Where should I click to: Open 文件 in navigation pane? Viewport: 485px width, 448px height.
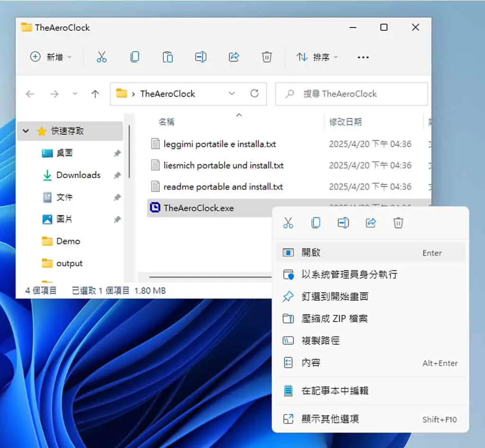[x=64, y=197]
